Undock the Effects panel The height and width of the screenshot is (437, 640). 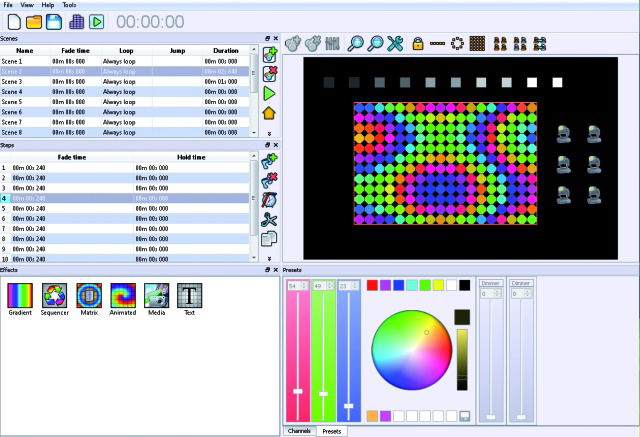point(267,270)
